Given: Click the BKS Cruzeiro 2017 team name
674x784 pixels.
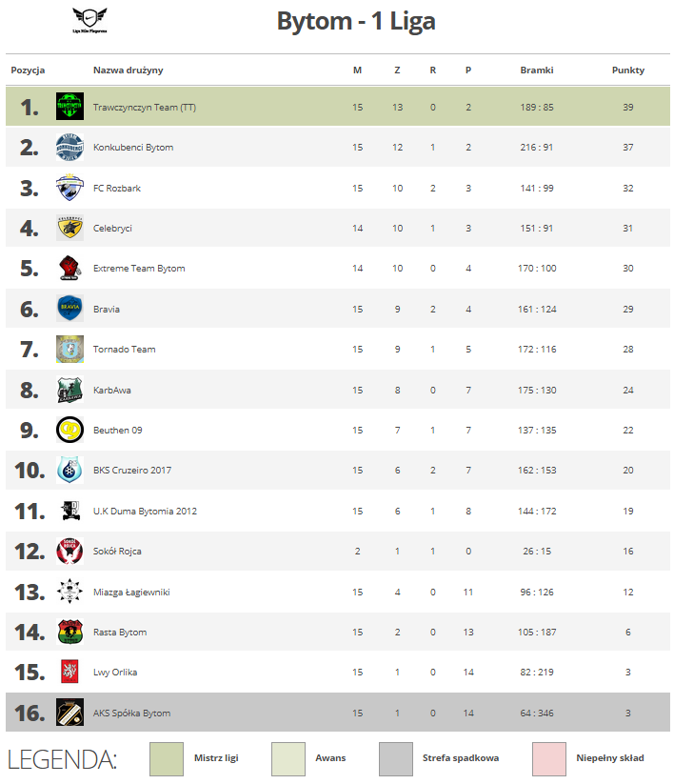Looking at the screenshot, I should pyautogui.click(x=132, y=470).
